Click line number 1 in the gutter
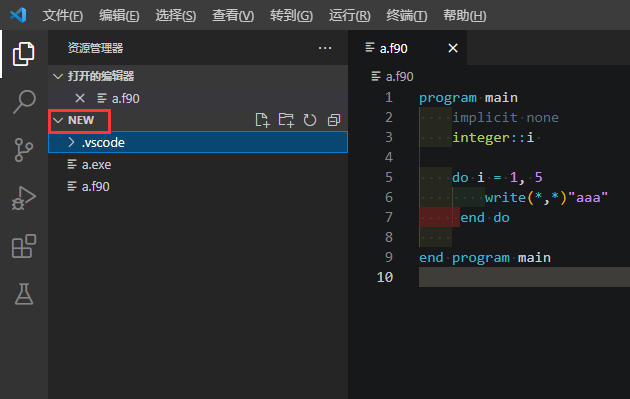The width and height of the screenshot is (630, 399). (x=389, y=98)
